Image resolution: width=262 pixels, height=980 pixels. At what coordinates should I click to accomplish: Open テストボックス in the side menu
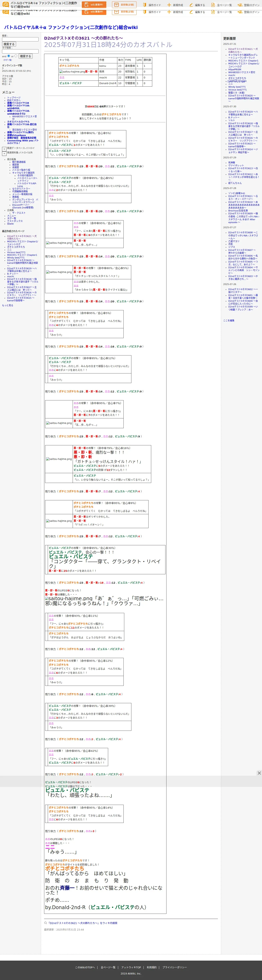tap(15, 221)
